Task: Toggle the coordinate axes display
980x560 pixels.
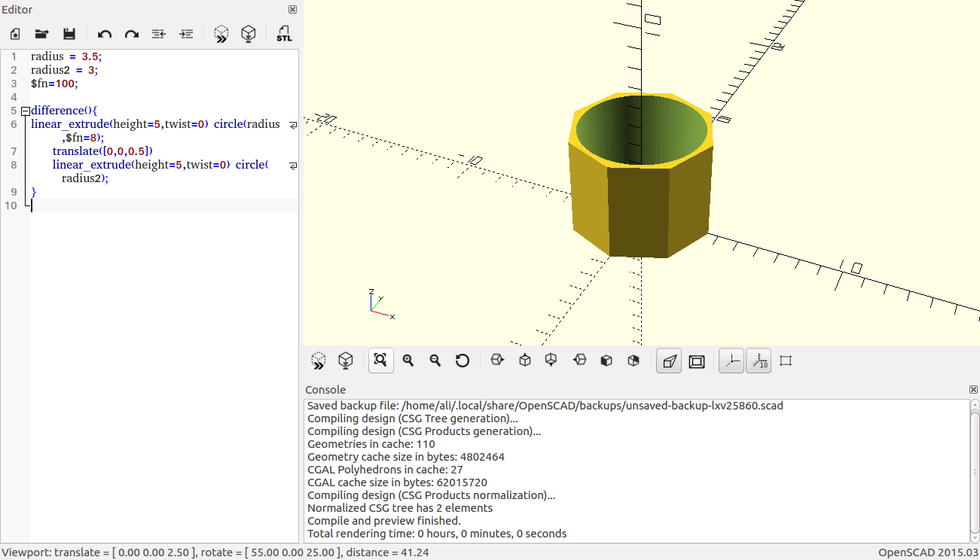Action: coord(731,361)
